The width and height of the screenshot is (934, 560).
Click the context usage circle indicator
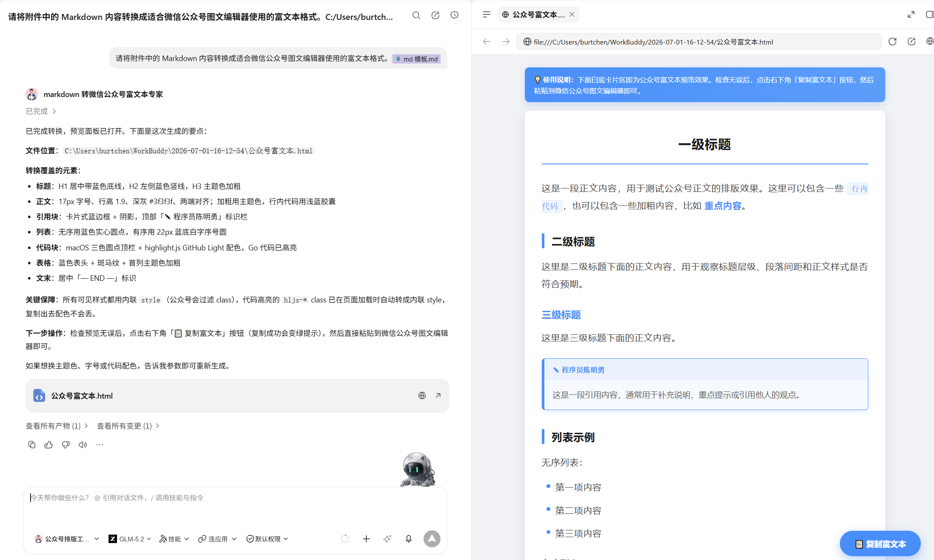(x=345, y=539)
